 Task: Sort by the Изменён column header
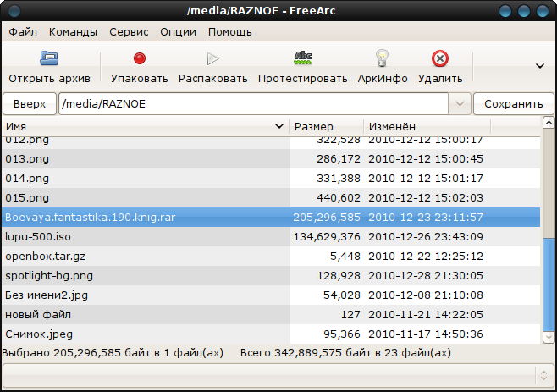coord(427,126)
